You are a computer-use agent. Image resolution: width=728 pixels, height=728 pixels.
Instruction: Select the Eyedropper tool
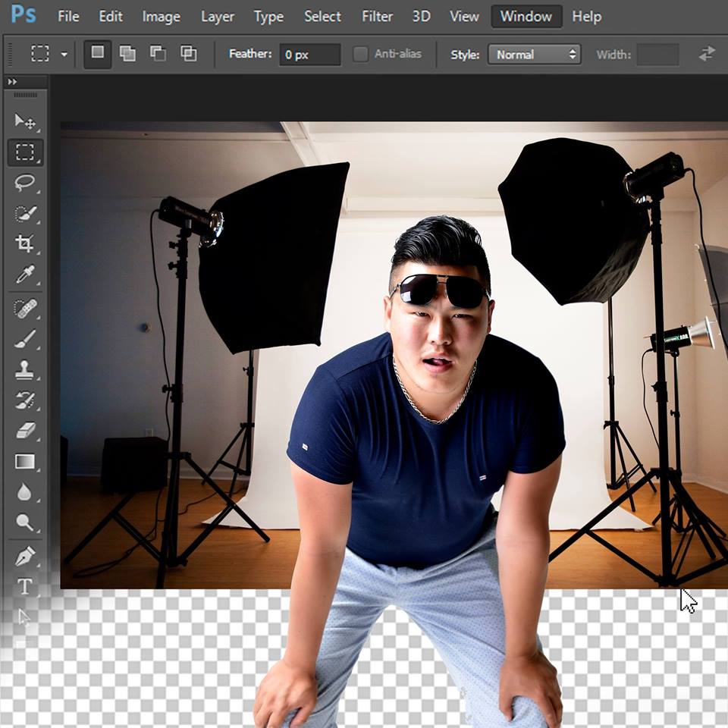pyautogui.click(x=25, y=275)
